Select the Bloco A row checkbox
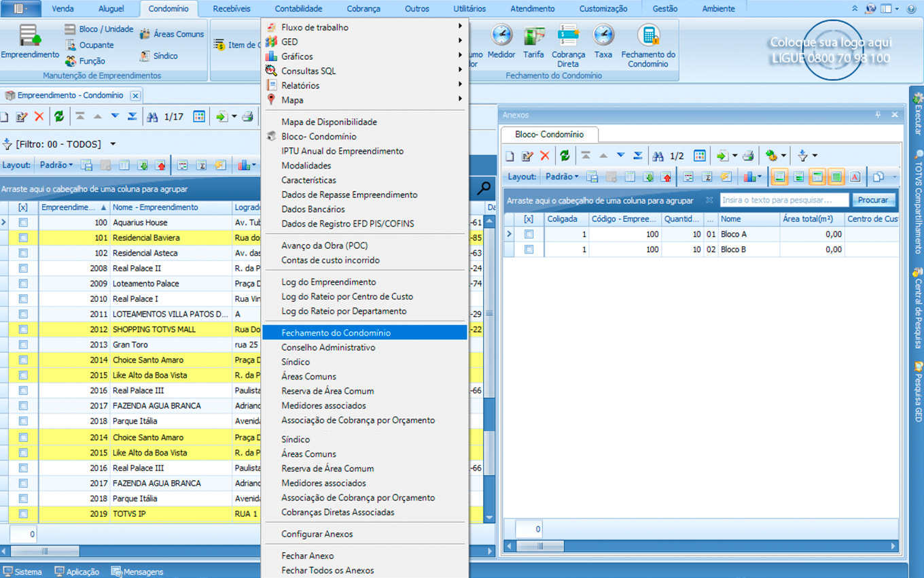The image size is (924, 578). 529,234
